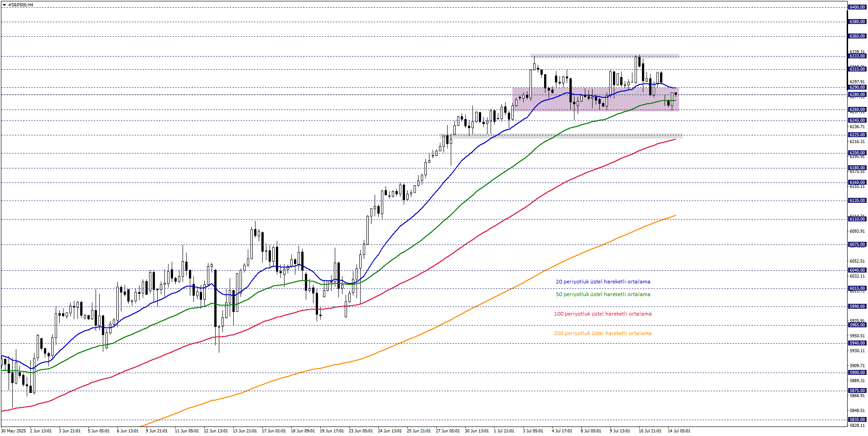Click the 6360.00 price level label
The image size is (868, 436).
click(x=857, y=36)
